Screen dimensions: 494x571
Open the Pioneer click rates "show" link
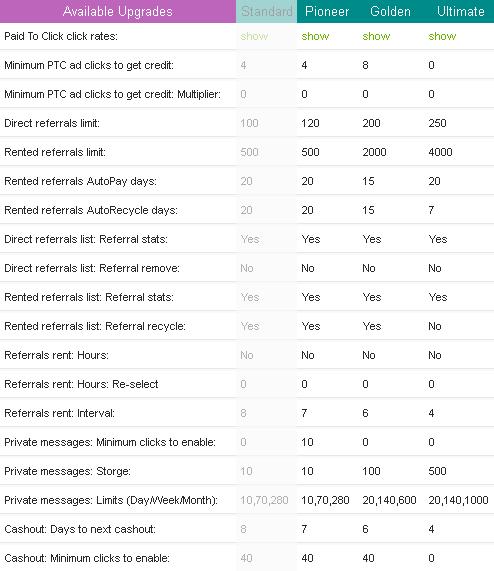[x=315, y=36]
